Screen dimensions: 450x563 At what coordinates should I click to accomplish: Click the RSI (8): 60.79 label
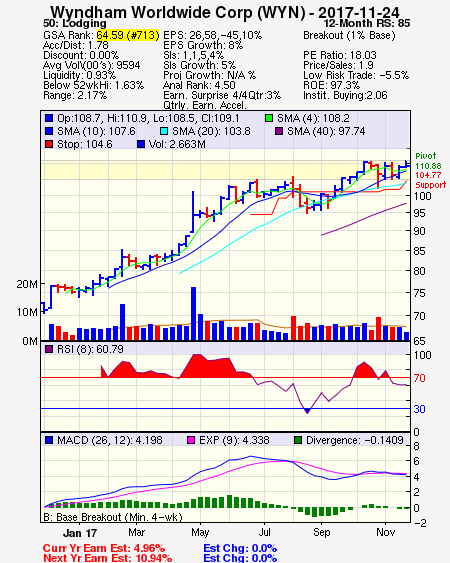[90, 349]
